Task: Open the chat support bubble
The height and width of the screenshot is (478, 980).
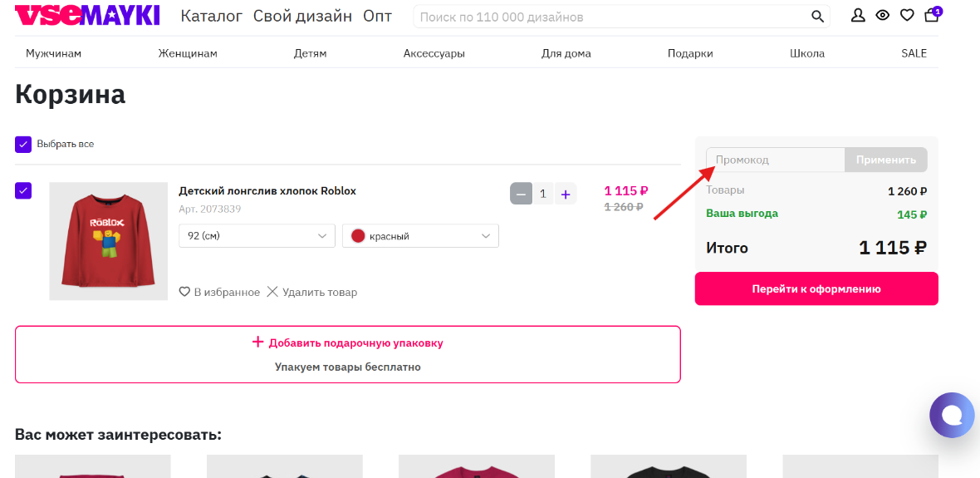Action: [x=951, y=414]
